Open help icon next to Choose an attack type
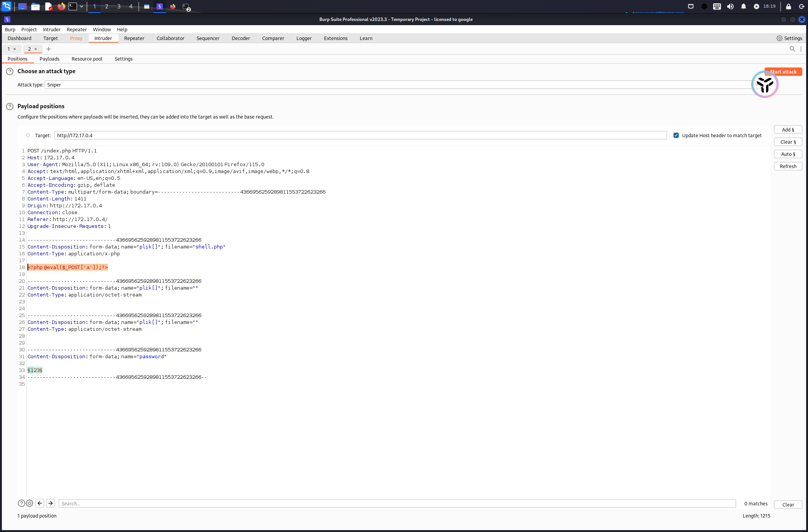 10,71
